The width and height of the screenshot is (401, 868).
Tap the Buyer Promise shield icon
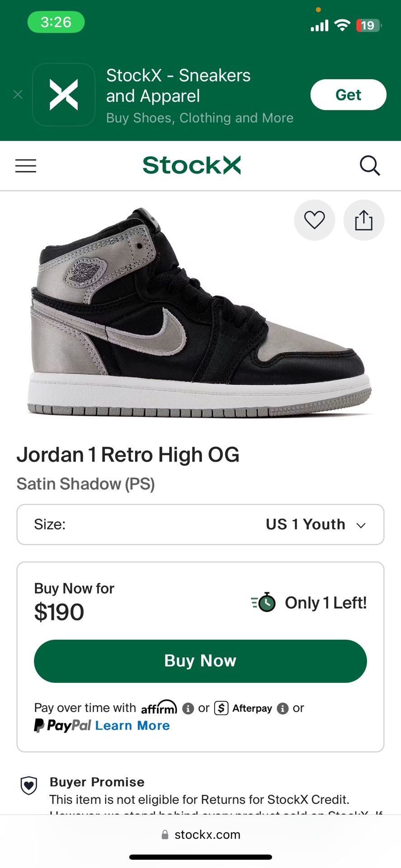click(x=29, y=786)
